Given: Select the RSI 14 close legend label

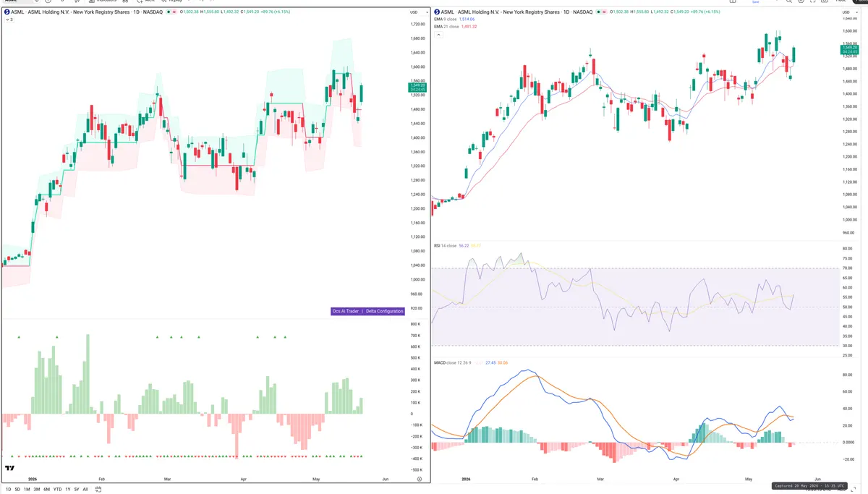Looking at the screenshot, I should click(446, 246).
